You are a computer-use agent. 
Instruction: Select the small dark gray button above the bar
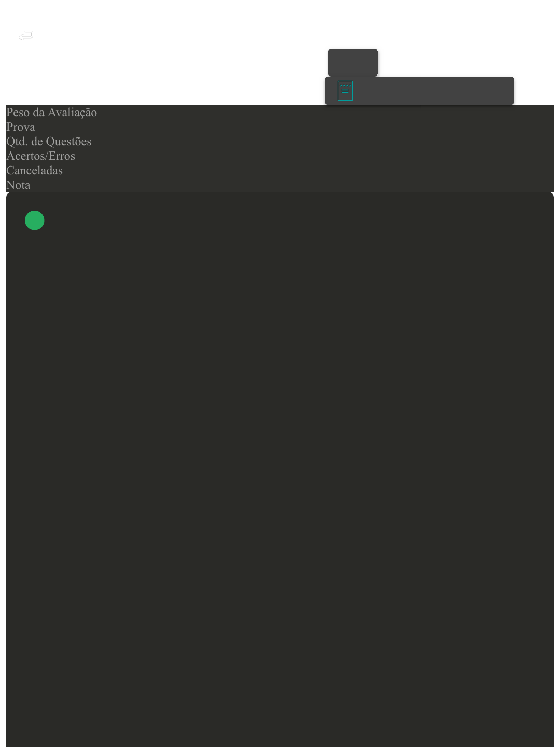pyautogui.click(x=353, y=63)
